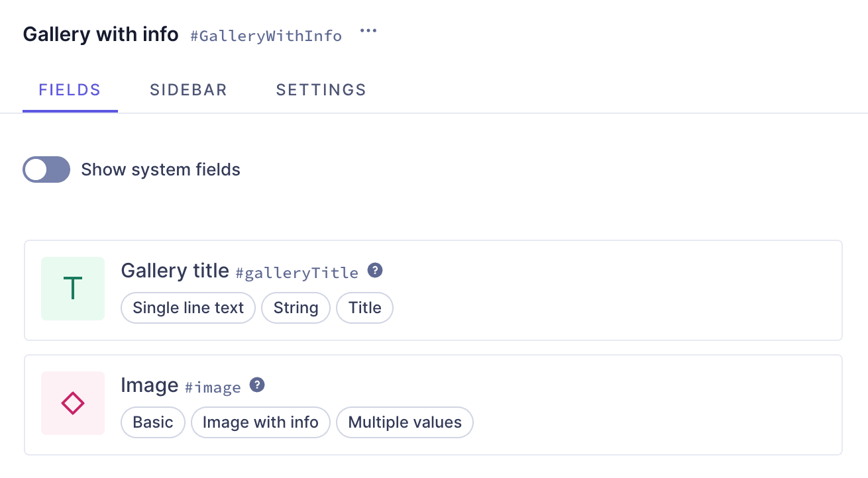Select the Fields tab
This screenshot has height=478, width=868.
(x=70, y=90)
